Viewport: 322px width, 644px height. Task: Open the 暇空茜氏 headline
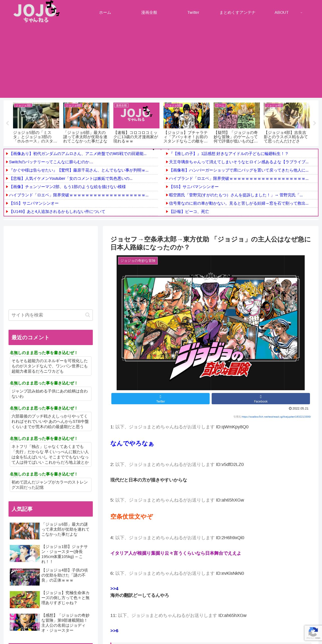point(236,195)
